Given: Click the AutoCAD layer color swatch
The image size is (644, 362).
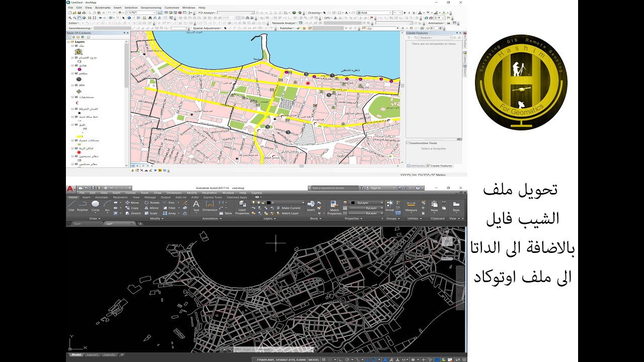Looking at the screenshot, I should (268, 203).
